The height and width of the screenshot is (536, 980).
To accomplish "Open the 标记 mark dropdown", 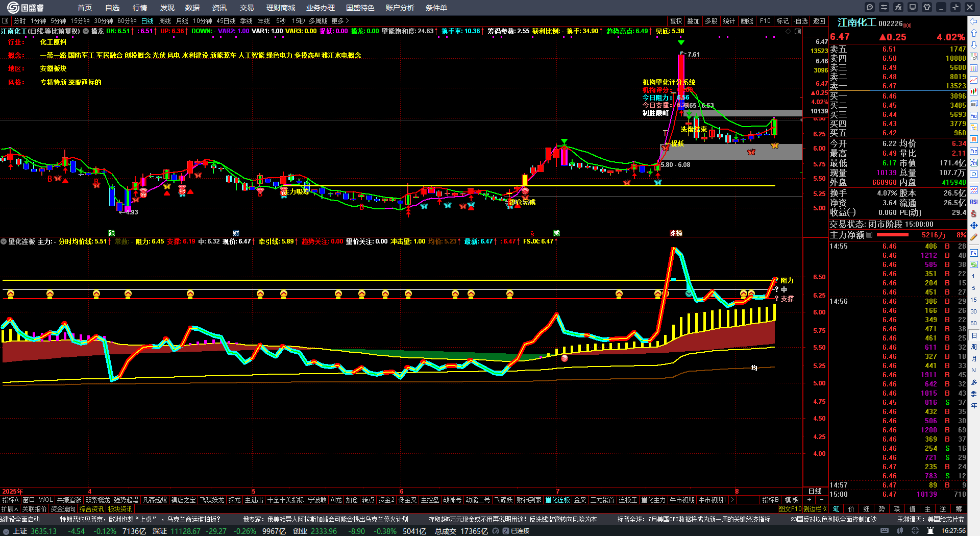I will pos(782,21).
